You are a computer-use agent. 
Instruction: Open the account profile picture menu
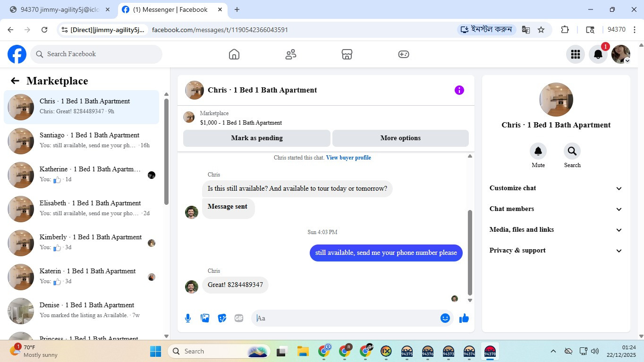click(x=620, y=54)
